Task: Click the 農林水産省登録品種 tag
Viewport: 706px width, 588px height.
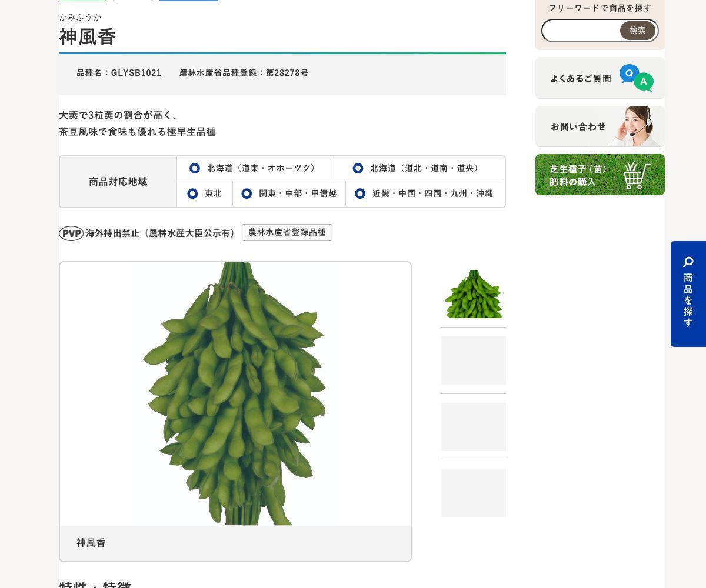Action: pos(287,232)
